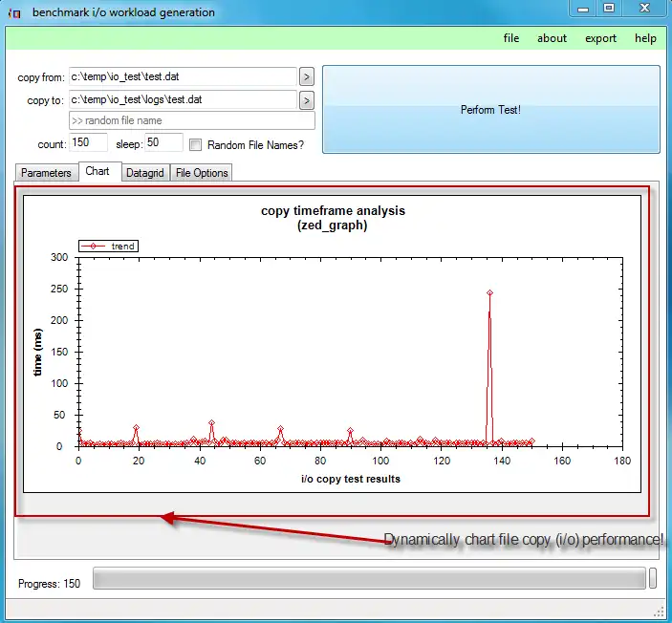Click the chart title copy timeframe analysis
This screenshot has height=623, width=672.
[x=333, y=210]
